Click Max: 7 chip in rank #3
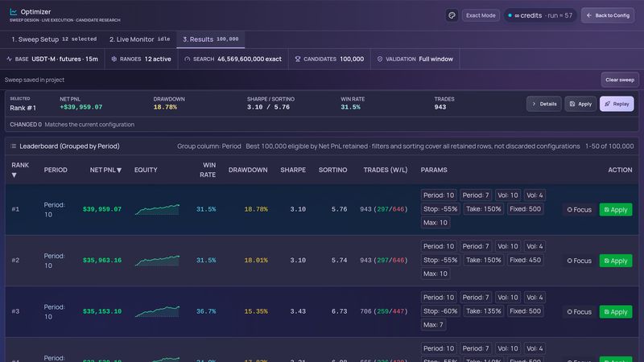This screenshot has height=362, width=644. 433,325
